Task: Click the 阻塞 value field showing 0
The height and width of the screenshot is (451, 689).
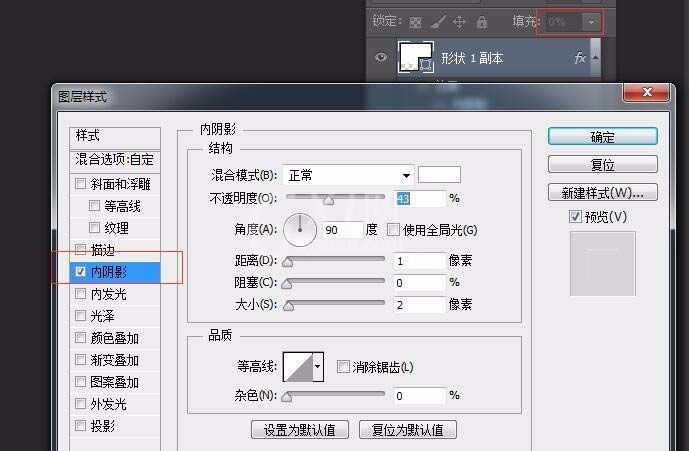Action: 420,283
